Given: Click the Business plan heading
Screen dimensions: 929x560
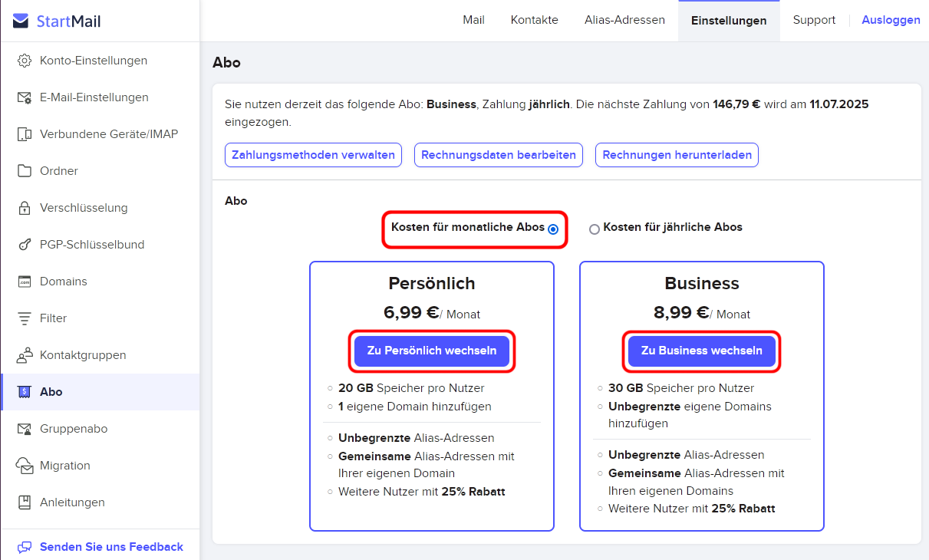Looking at the screenshot, I should (702, 284).
